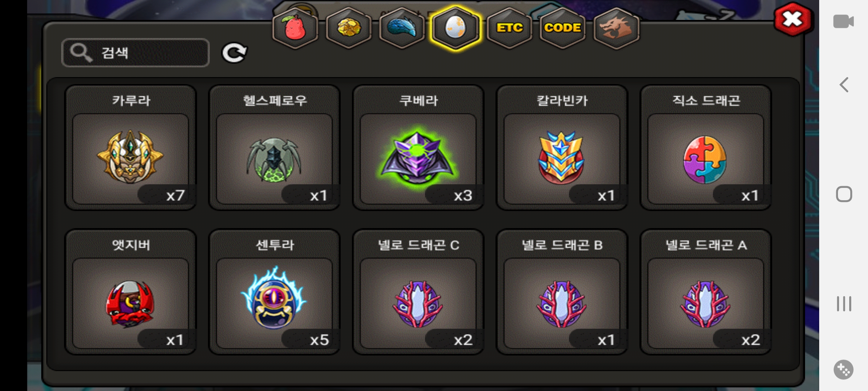
Task: Switch to the ETC tab
Action: pos(509,28)
